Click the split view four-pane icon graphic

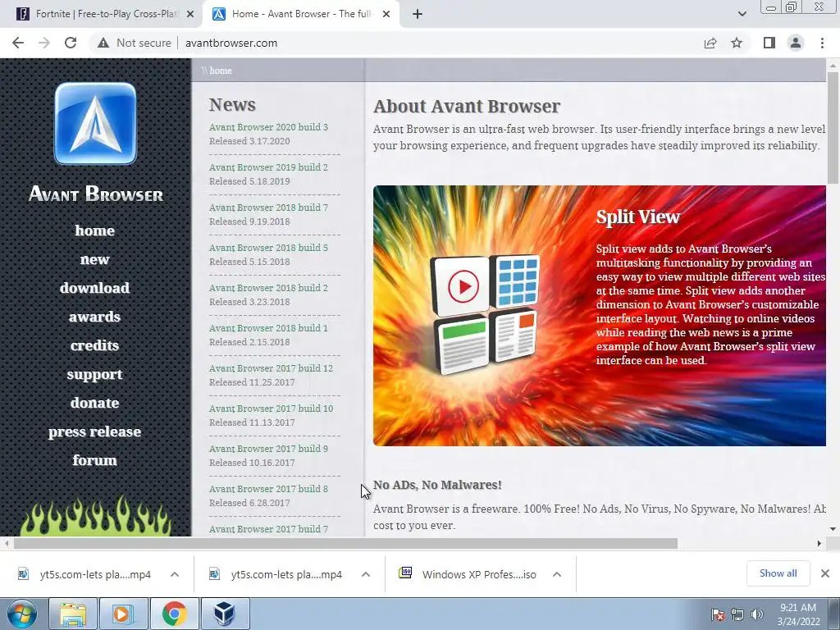(485, 315)
